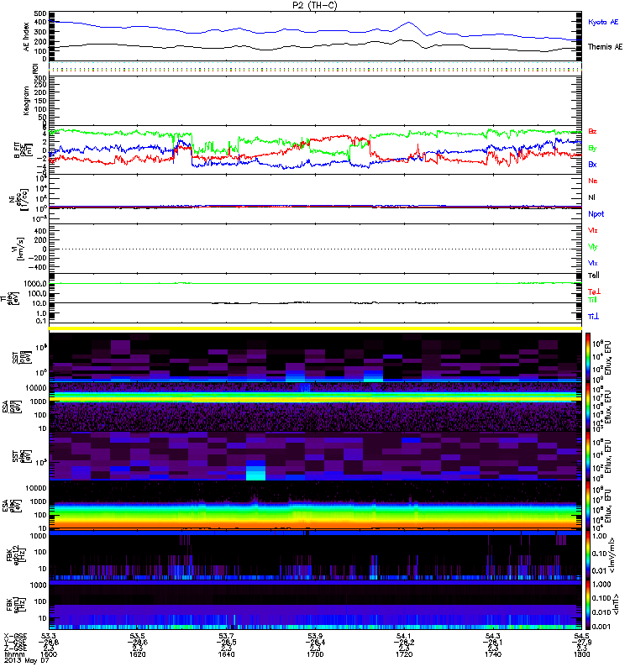Click the red Viz velocity legend label
630x672 pixels.
(x=592, y=230)
